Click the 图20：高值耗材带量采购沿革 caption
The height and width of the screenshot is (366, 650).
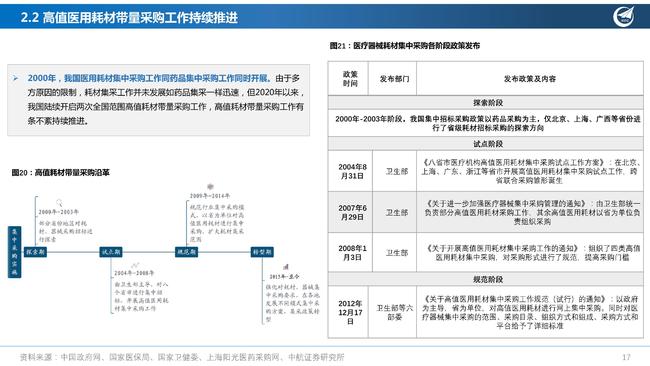pyautogui.click(x=61, y=172)
